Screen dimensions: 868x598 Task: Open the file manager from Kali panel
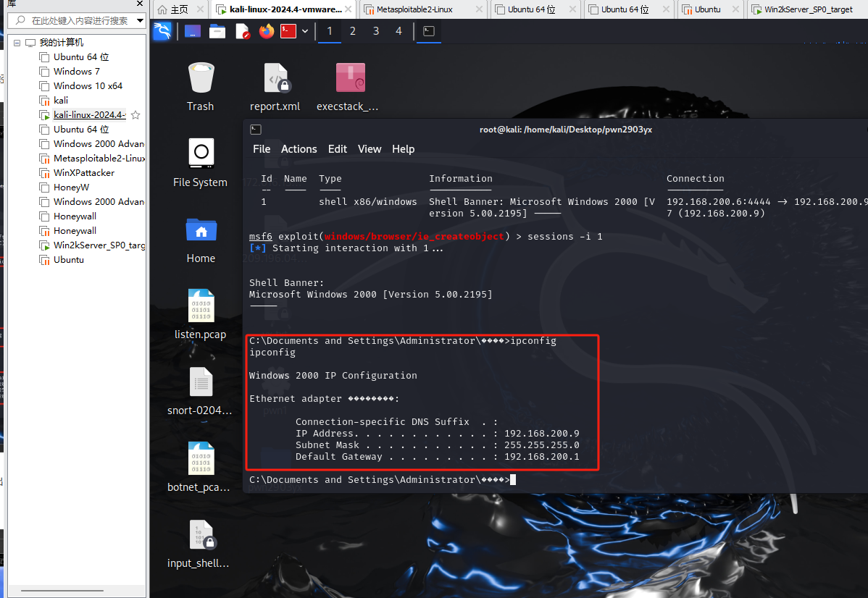(x=217, y=32)
